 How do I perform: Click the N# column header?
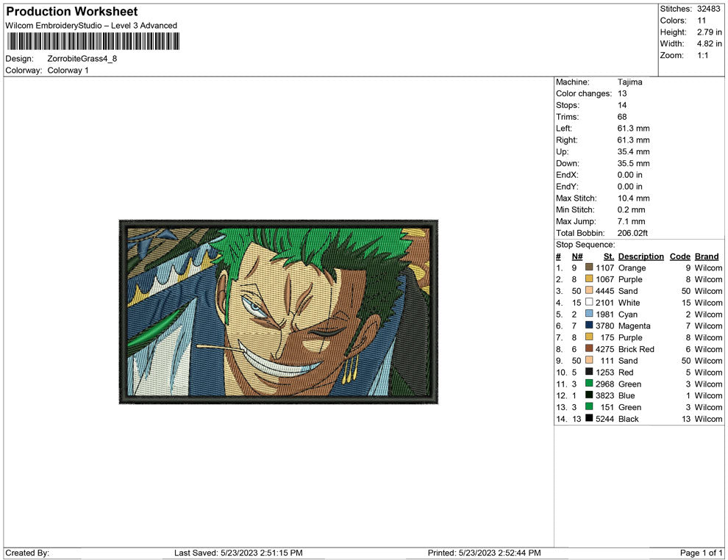pos(577,256)
